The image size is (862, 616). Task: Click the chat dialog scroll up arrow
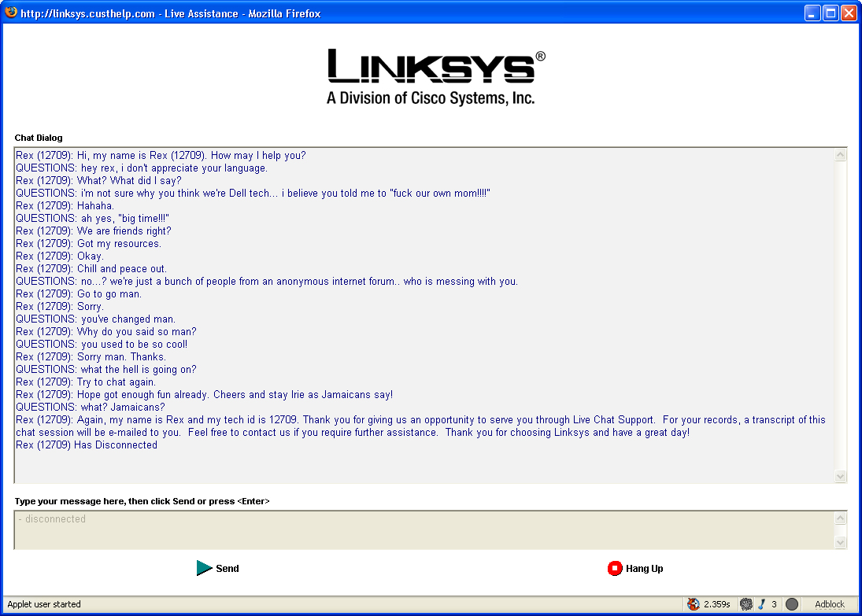click(840, 155)
